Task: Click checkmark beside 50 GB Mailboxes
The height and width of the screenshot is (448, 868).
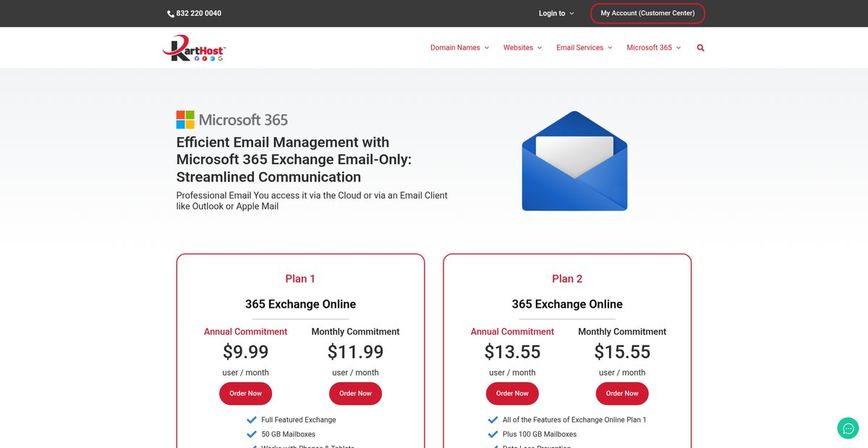Action: [x=252, y=434]
